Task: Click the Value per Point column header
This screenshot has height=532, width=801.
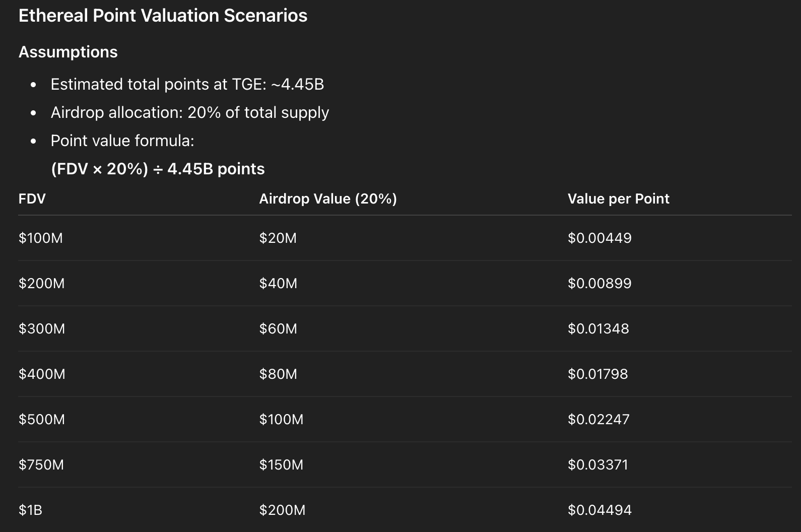Action: [618, 198]
